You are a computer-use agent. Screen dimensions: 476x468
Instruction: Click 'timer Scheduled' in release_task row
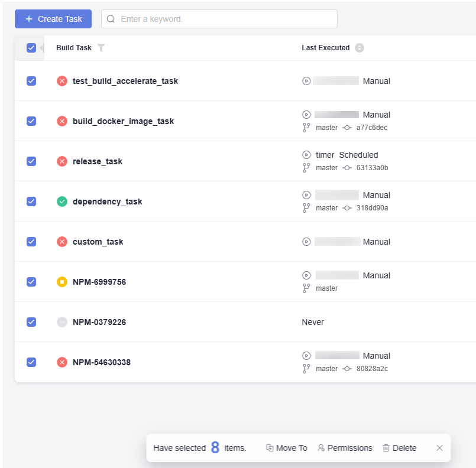[347, 155]
